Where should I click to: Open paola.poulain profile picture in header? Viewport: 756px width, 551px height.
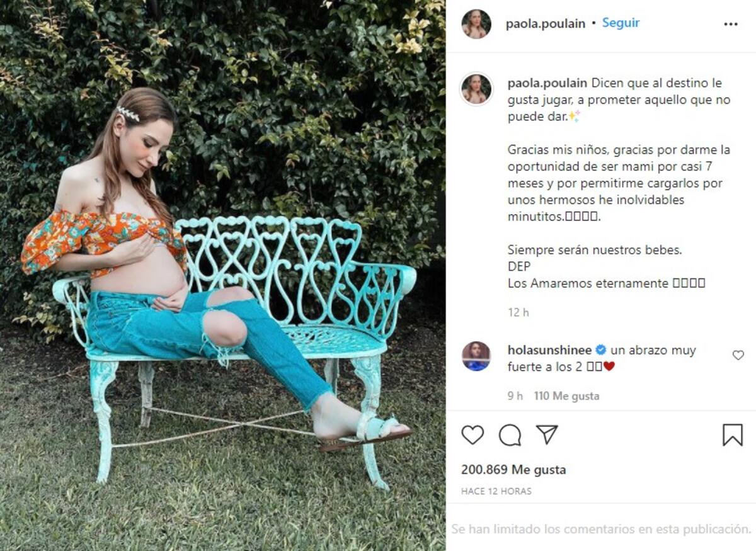476,24
